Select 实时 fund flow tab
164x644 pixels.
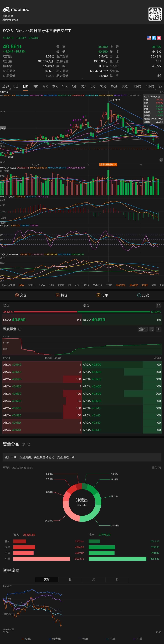(x=47, y=579)
